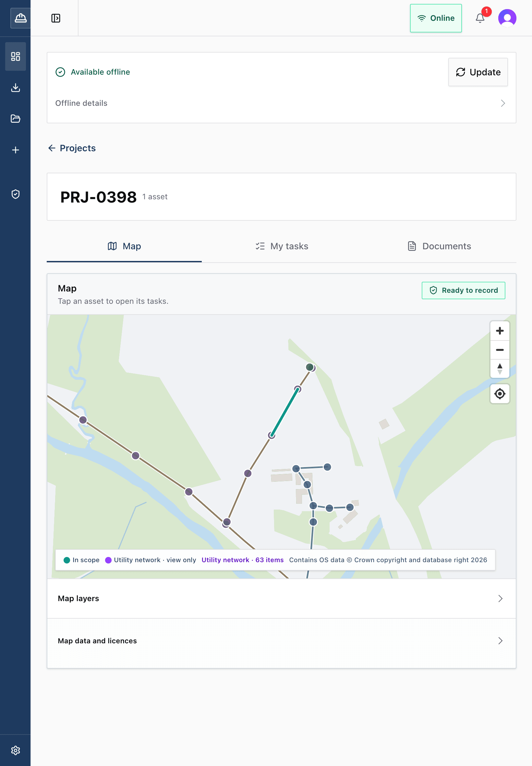Switch to the Documents tab
The image size is (532, 766).
click(439, 246)
